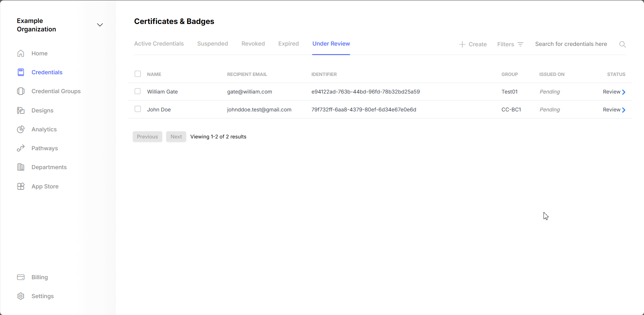Image resolution: width=644 pixels, height=315 pixels.
Task: Switch to the Revoked tab
Action: click(x=253, y=44)
